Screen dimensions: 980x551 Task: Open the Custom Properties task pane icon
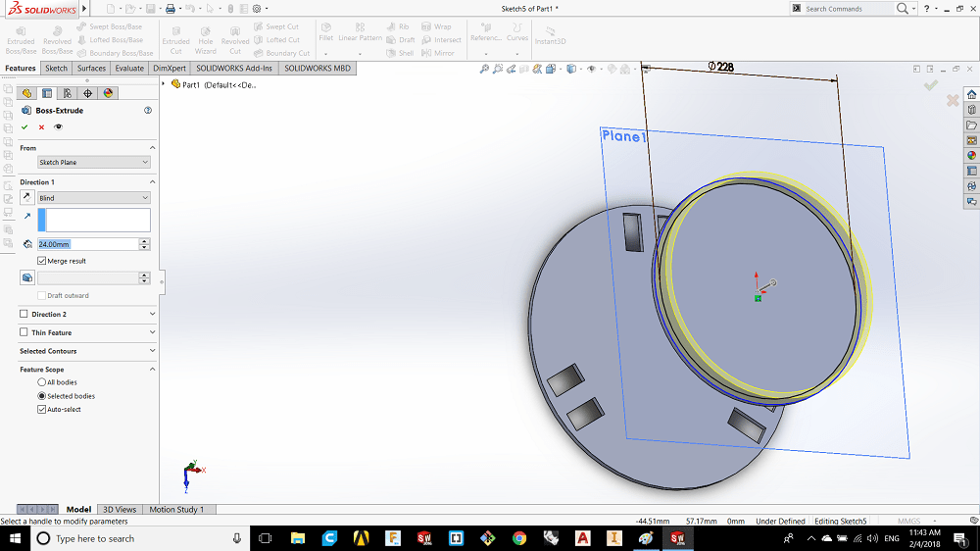971,171
